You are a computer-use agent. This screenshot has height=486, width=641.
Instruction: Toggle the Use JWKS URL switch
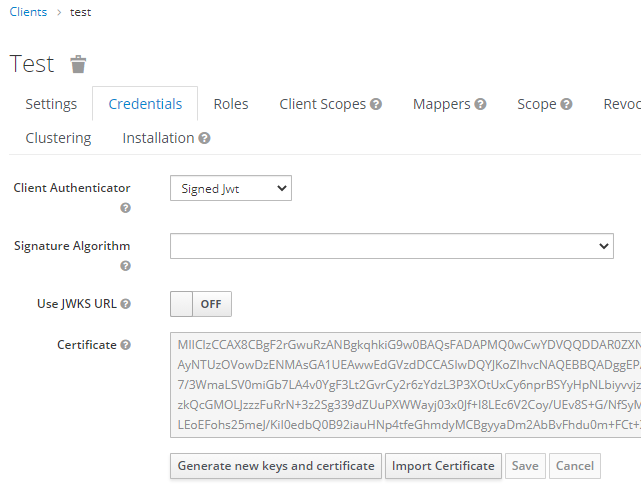(201, 304)
